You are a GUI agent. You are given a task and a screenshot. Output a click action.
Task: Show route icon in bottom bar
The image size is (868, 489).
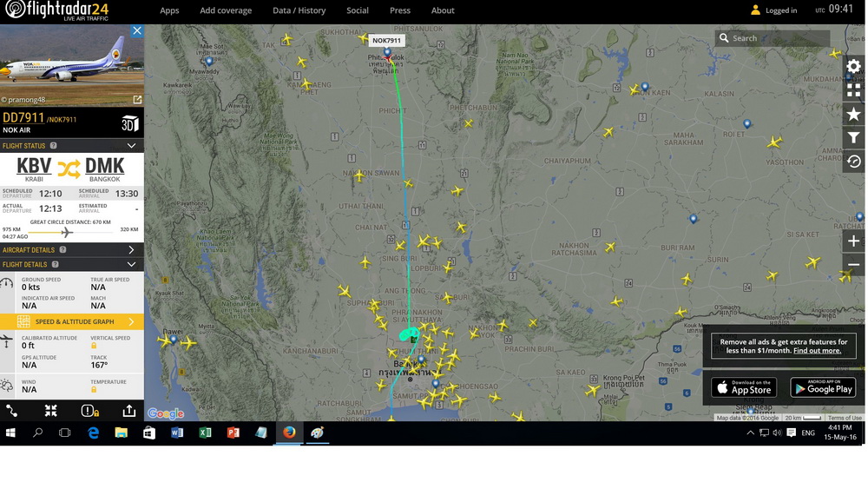(11, 410)
